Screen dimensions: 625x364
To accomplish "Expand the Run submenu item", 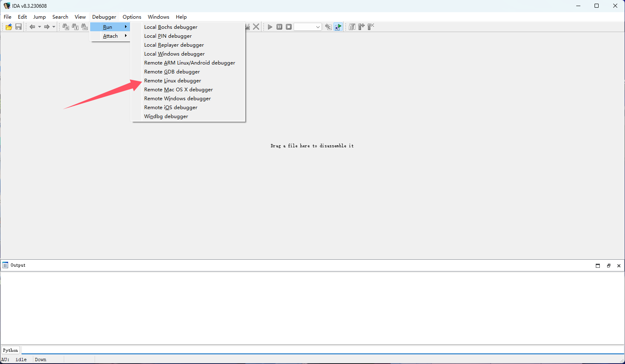I will pos(110,27).
